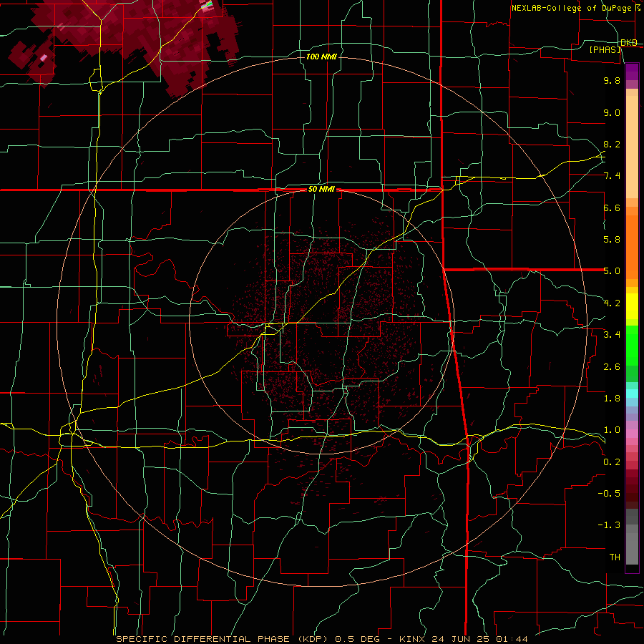Pick the purple band atop the color scale

[x=632, y=72]
